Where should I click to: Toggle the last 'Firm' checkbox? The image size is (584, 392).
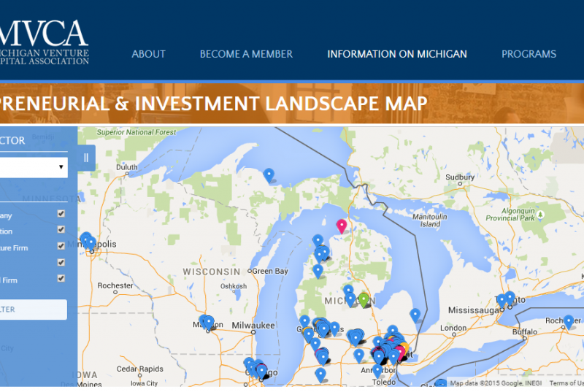click(x=61, y=278)
